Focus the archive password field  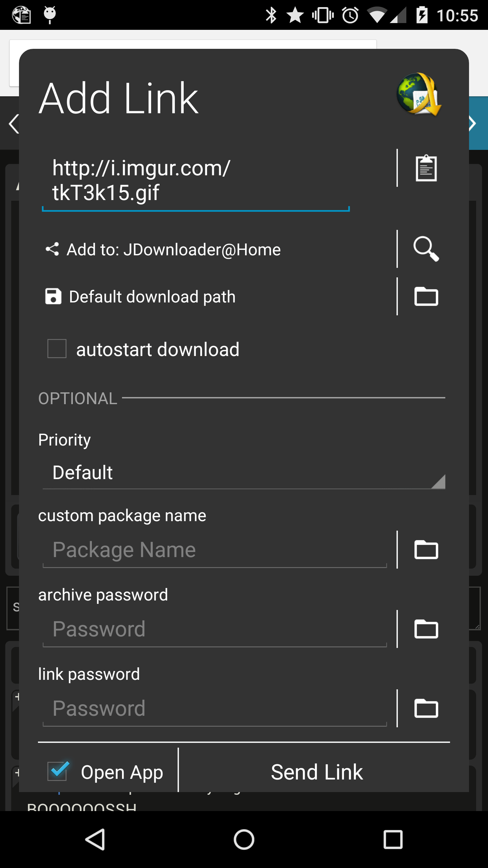coord(215,629)
